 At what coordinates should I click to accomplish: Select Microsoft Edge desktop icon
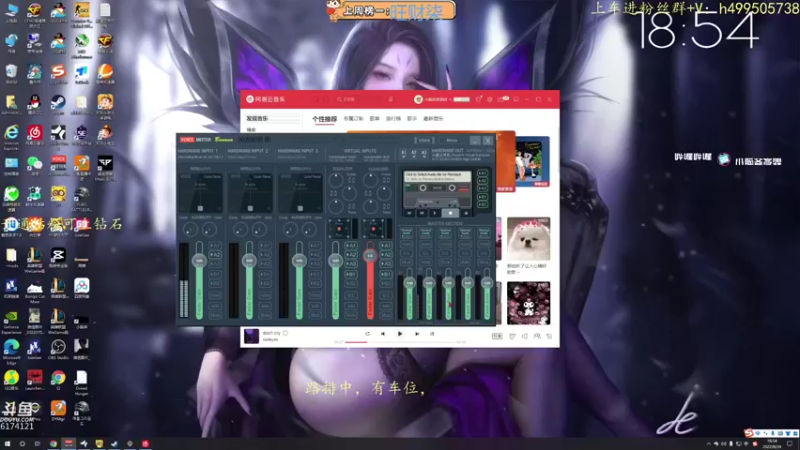tap(11, 351)
